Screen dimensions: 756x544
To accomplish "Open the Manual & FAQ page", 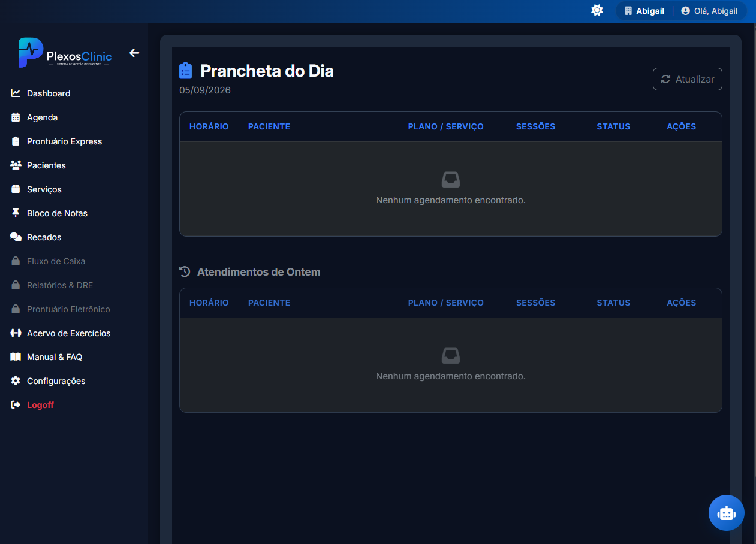I will pyautogui.click(x=55, y=357).
